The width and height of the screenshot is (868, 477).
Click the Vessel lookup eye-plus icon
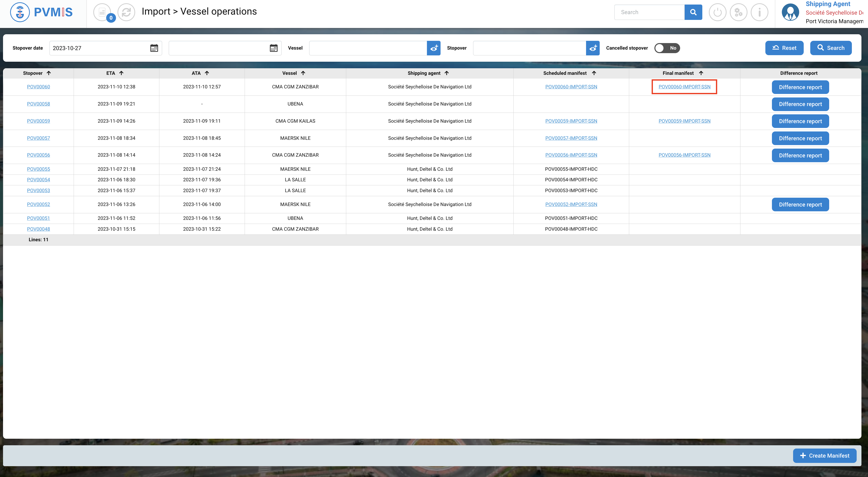434,48
